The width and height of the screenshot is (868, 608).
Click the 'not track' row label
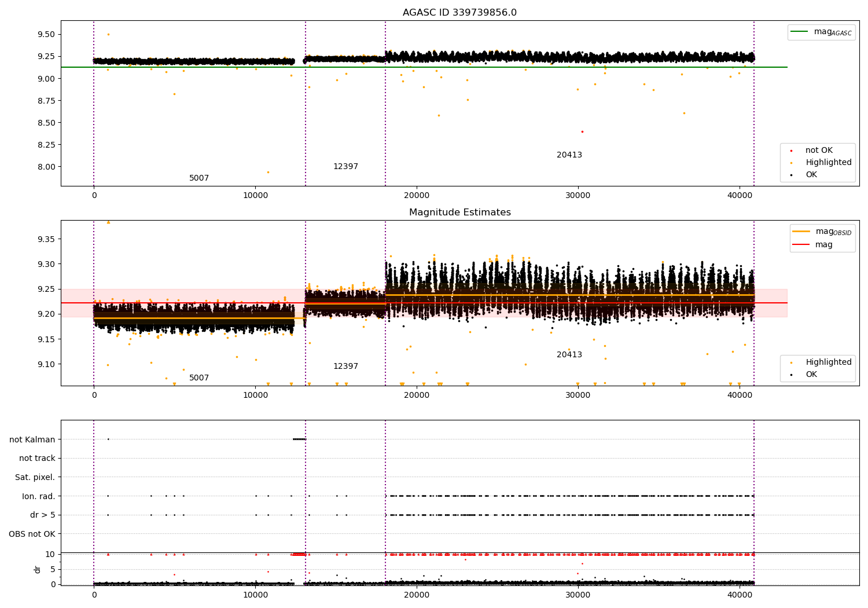pyautogui.click(x=37, y=459)
